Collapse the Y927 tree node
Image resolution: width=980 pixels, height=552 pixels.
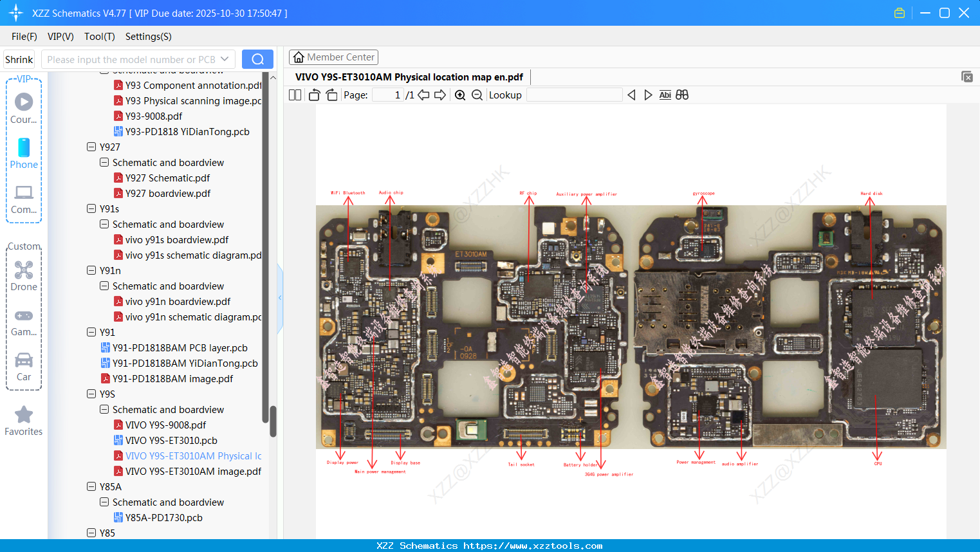pos(91,147)
